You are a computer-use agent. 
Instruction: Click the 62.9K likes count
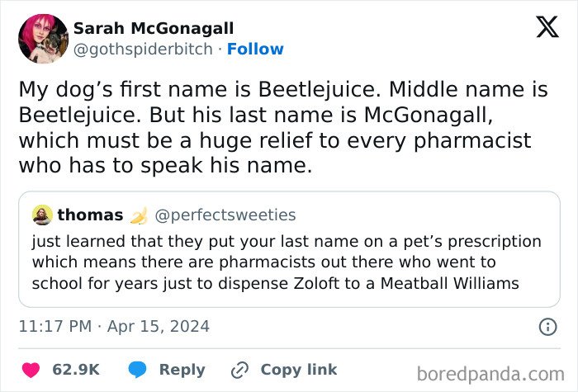click(76, 369)
